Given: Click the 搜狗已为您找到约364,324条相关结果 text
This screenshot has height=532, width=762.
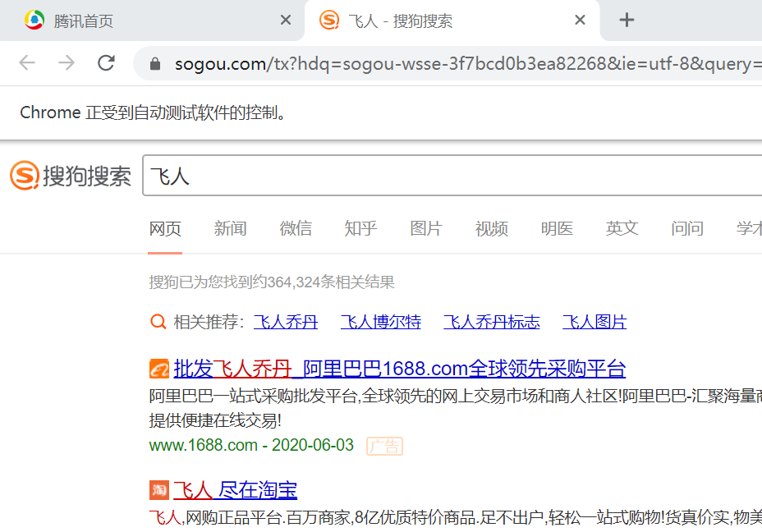Looking at the screenshot, I should [x=272, y=282].
